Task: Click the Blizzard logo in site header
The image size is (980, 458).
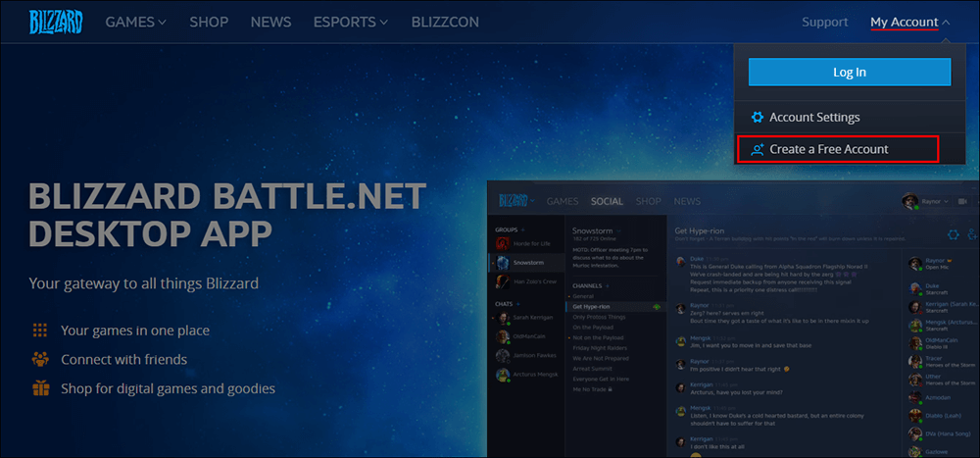Action: point(55,23)
